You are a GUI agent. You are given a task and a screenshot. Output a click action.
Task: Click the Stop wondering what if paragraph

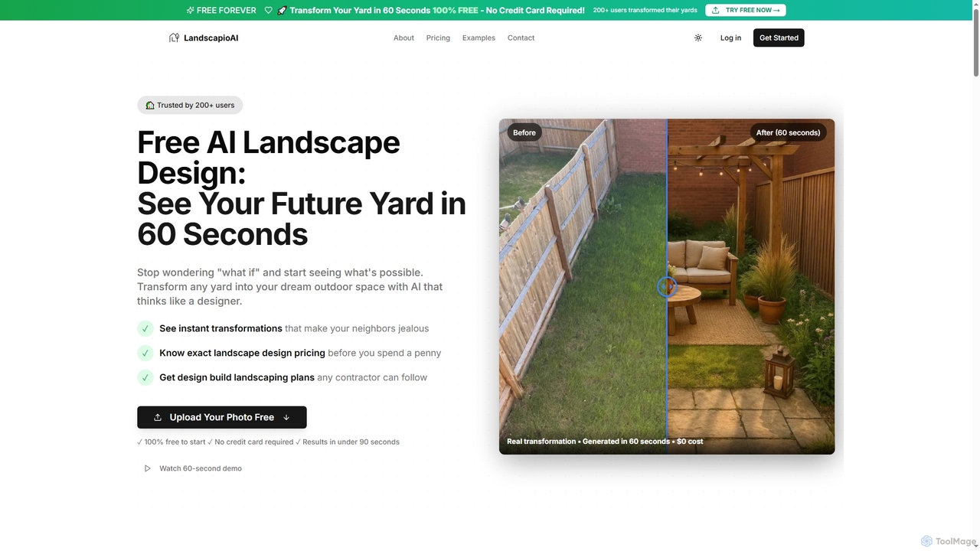(290, 287)
